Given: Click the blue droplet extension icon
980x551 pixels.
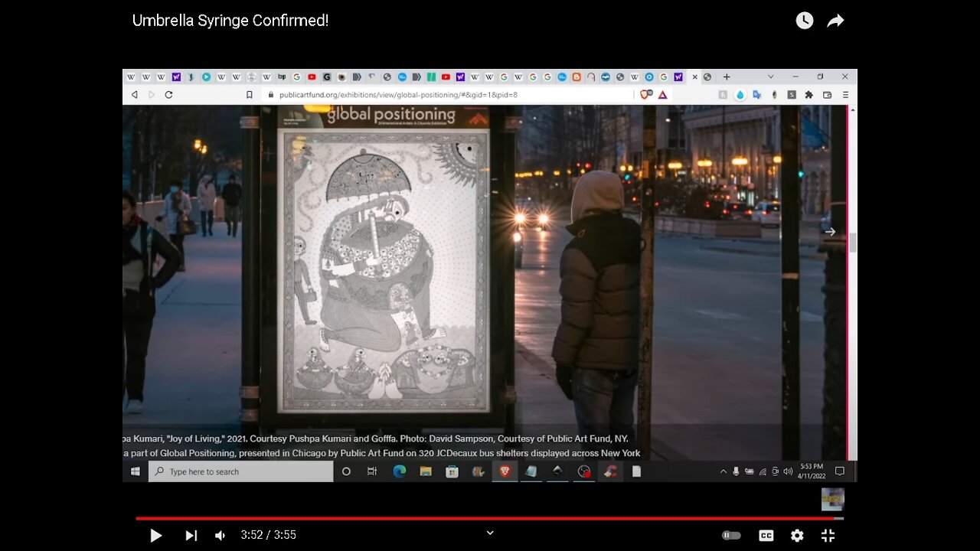Looking at the screenshot, I should tap(740, 95).
